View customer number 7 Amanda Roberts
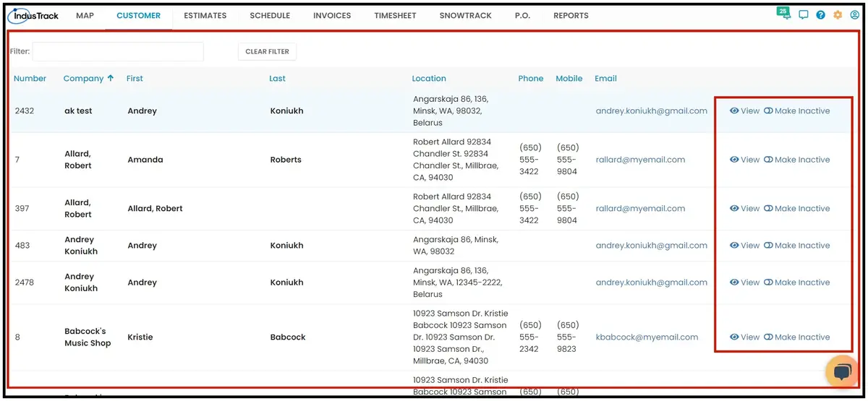Screen dimensions: 868x401 (744, 160)
